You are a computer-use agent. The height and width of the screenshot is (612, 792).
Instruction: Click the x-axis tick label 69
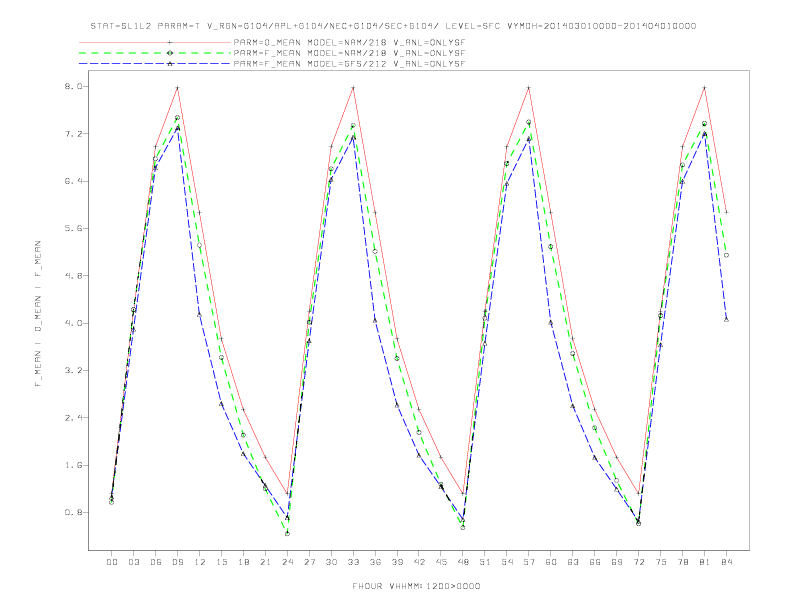point(617,562)
